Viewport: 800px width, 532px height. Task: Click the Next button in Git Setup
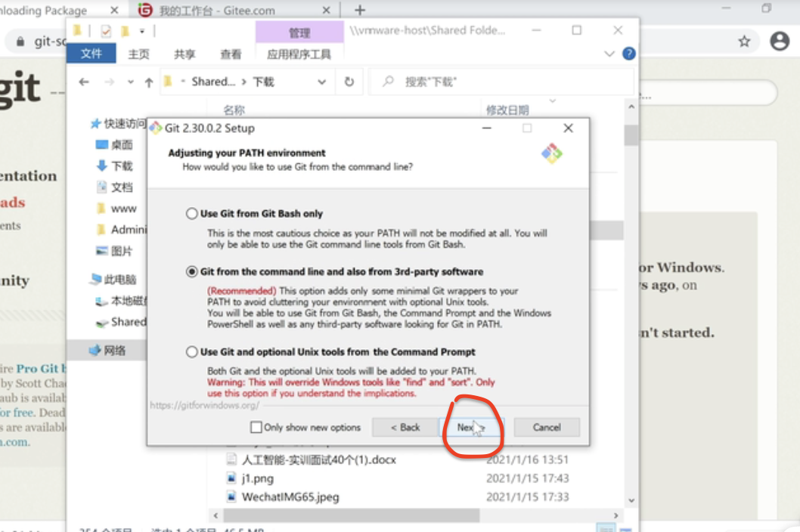click(469, 427)
